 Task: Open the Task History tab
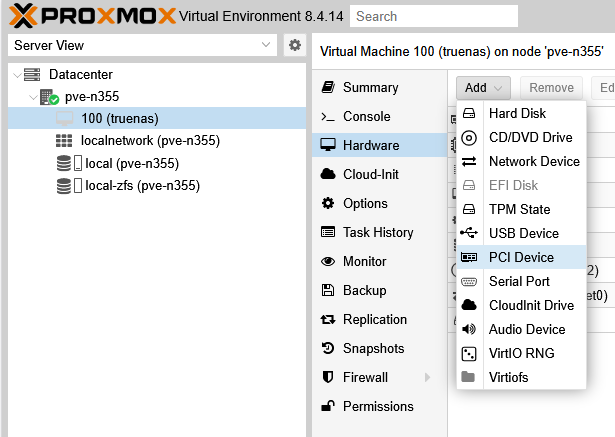tap(380, 232)
